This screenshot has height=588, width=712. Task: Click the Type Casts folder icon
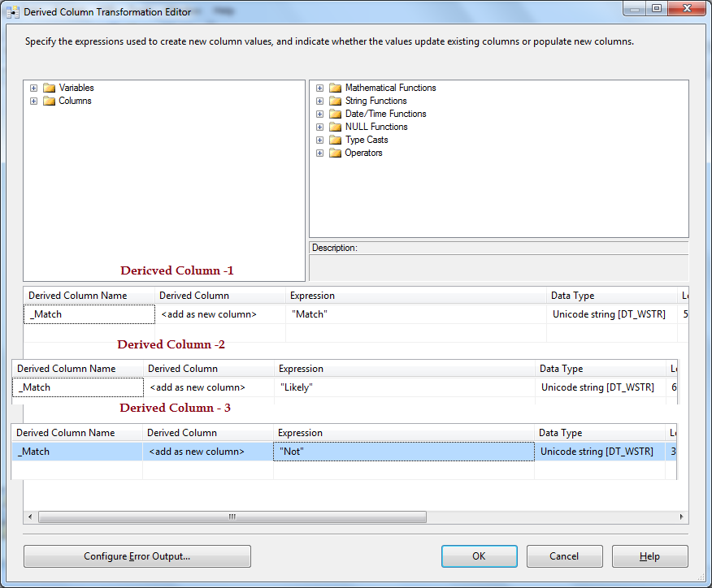[x=336, y=140]
